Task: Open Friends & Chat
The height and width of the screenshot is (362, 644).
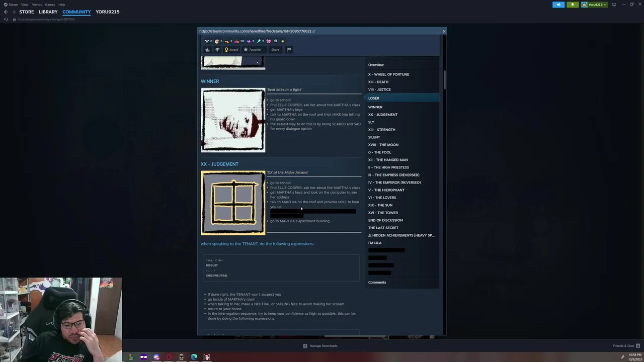Action: point(626,346)
